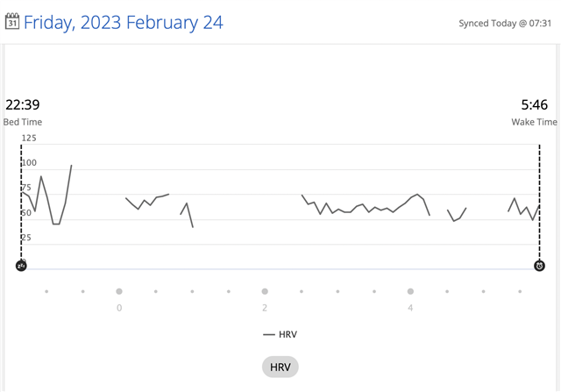
Task: Select the 2 hour timeline dot
Action: [265, 291]
